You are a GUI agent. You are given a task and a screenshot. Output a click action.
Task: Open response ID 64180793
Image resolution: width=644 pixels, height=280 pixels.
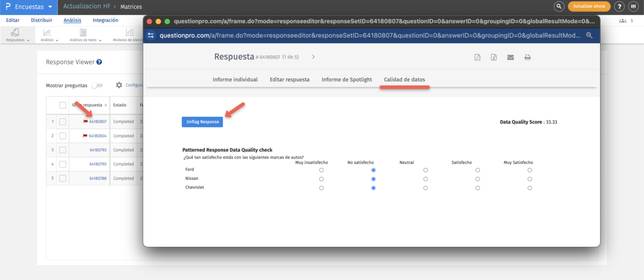click(x=98, y=150)
